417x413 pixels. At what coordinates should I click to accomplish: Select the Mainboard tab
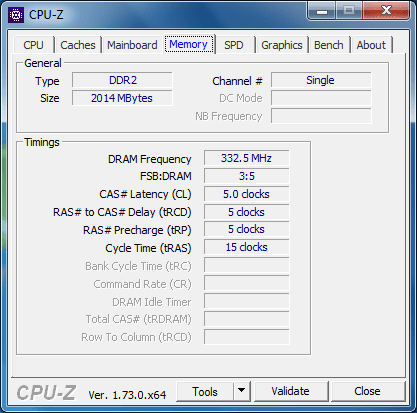tap(132, 45)
